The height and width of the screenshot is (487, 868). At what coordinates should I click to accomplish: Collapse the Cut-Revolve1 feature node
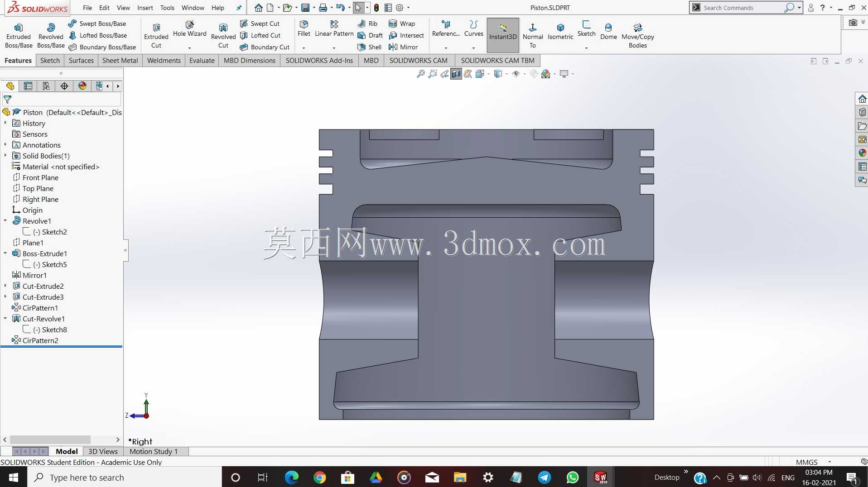pyautogui.click(x=5, y=319)
